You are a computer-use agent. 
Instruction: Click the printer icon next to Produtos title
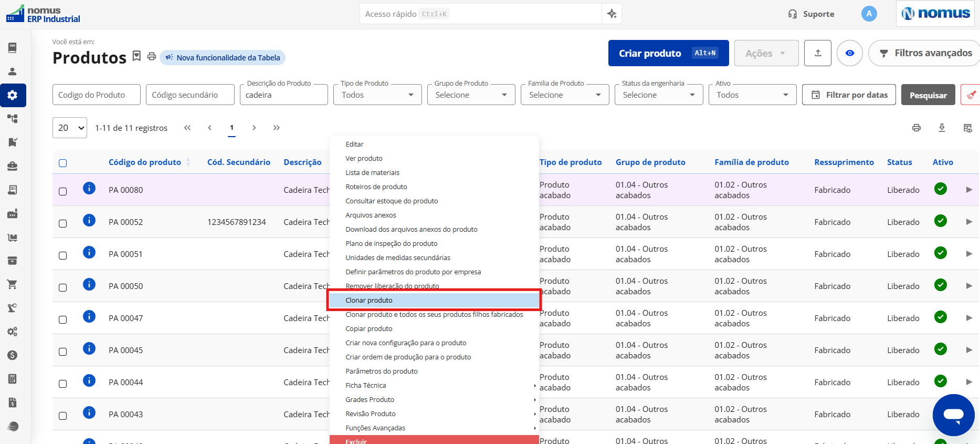pos(152,56)
